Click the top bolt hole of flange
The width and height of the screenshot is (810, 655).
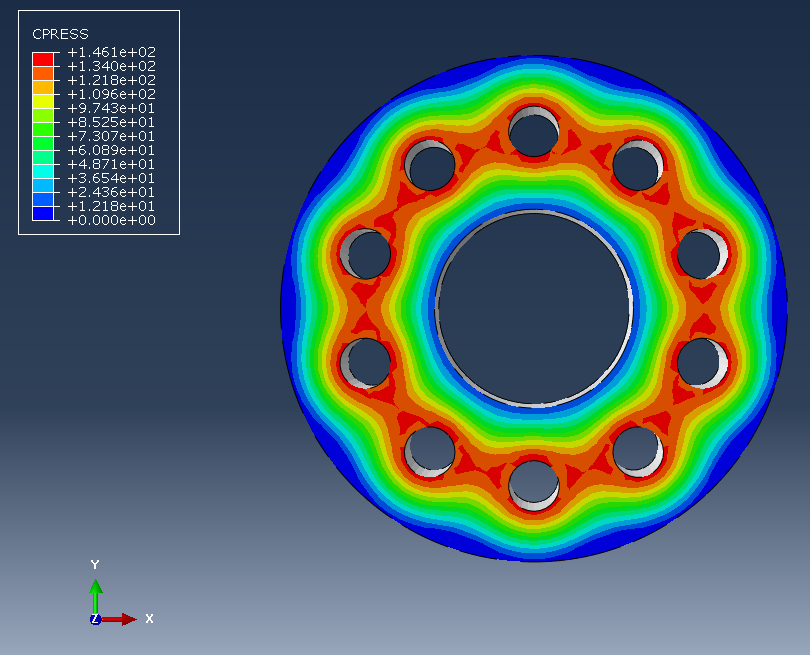(534, 132)
